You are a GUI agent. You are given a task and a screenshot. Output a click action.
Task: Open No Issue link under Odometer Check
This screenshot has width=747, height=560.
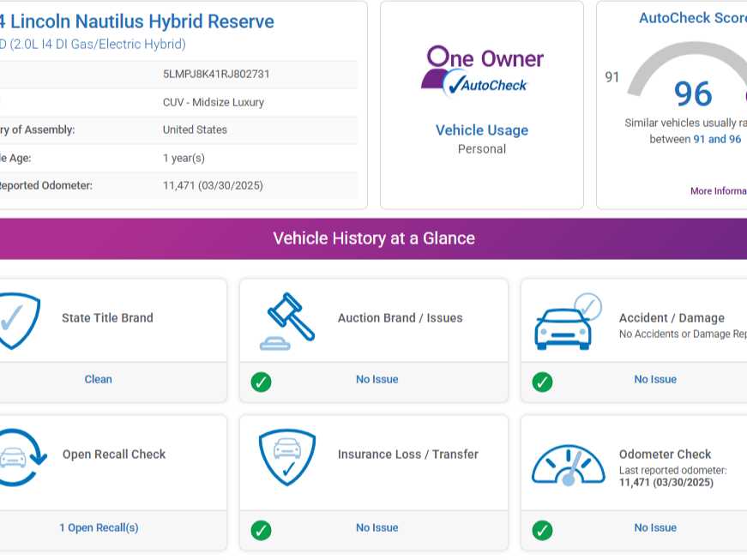[x=655, y=527]
